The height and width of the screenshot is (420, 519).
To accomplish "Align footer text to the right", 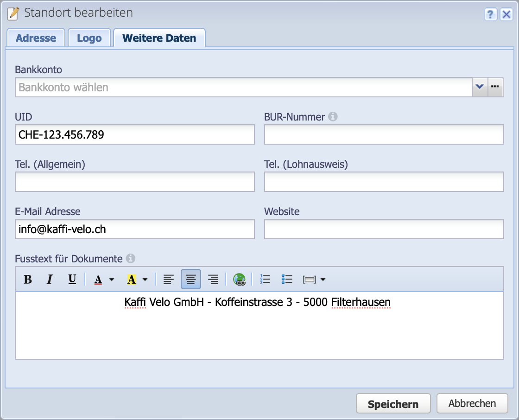I will click(x=213, y=279).
